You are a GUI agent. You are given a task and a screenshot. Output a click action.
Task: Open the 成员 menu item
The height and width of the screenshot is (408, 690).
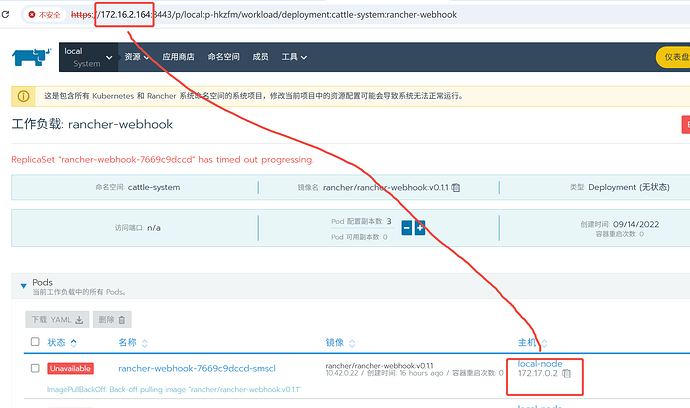261,57
